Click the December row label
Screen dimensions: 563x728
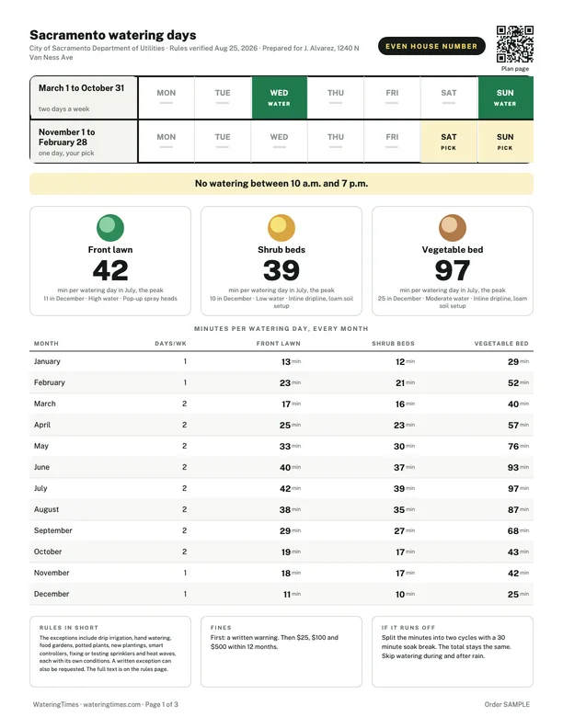[52, 594]
